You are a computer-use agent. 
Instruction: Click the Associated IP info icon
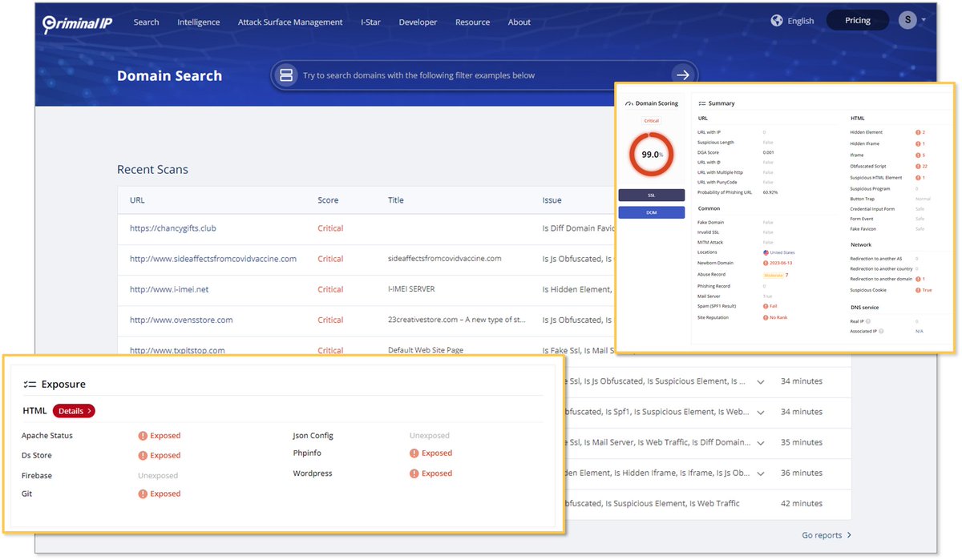880,330
